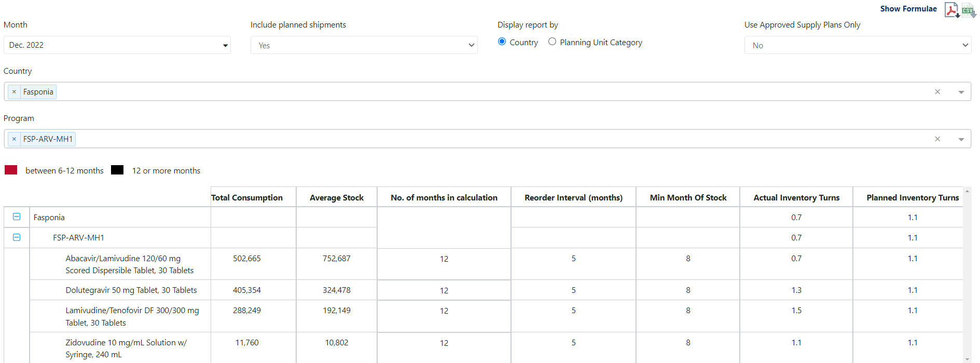
Task: Select the Fasponia row label
Action: click(x=49, y=218)
